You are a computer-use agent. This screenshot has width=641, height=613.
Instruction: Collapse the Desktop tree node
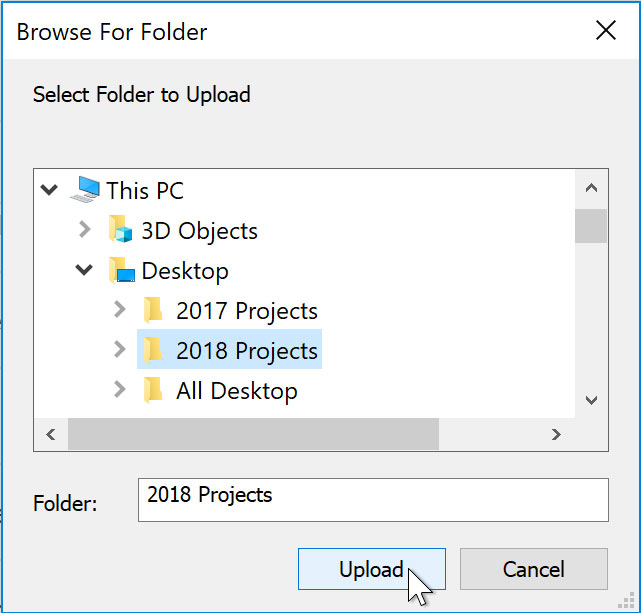84,271
